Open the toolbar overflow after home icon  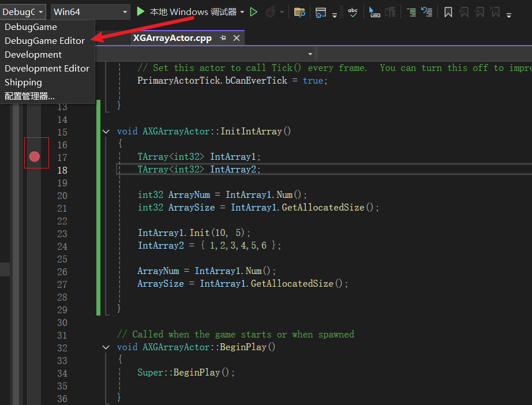[x=335, y=15]
